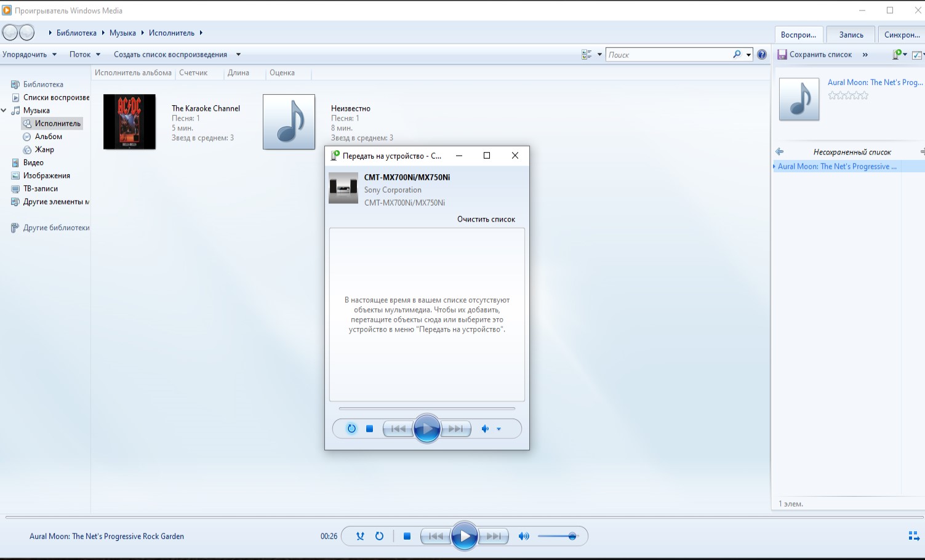Switch to the Запись tab
Viewport: 925px width, 560px height.
(851, 34)
